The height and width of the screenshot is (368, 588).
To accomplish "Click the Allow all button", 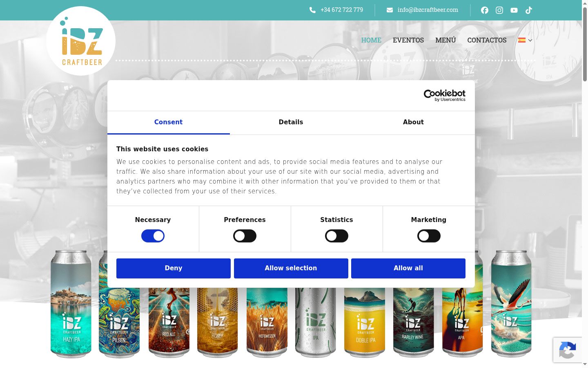I will coord(408,268).
